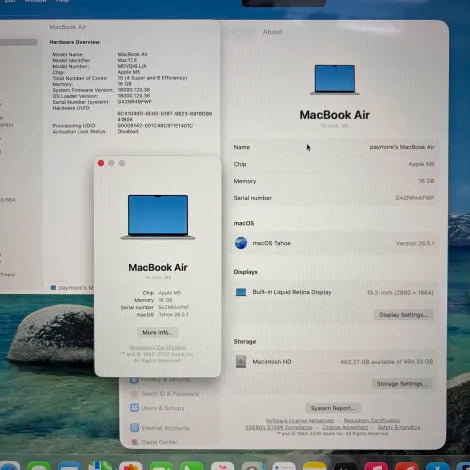Click the MacBook Air image in About This Mac window
Image resolution: width=470 pixels, height=470 pixels.
tap(158, 217)
